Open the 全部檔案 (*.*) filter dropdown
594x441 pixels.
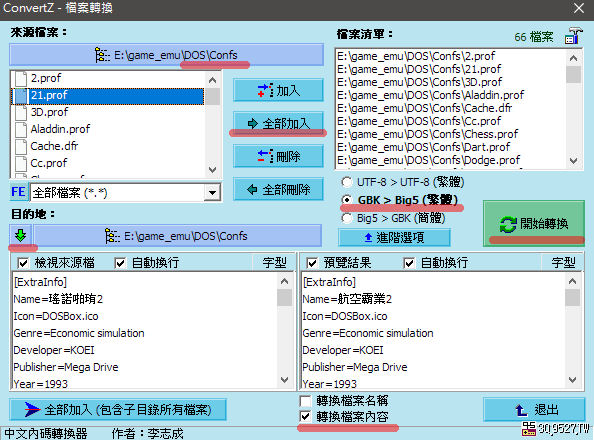tap(212, 192)
